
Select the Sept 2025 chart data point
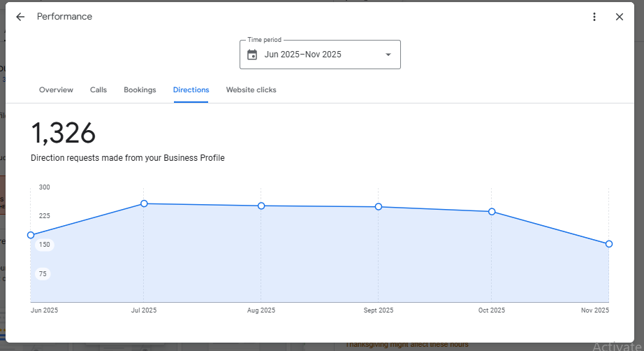[x=379, y=207]
